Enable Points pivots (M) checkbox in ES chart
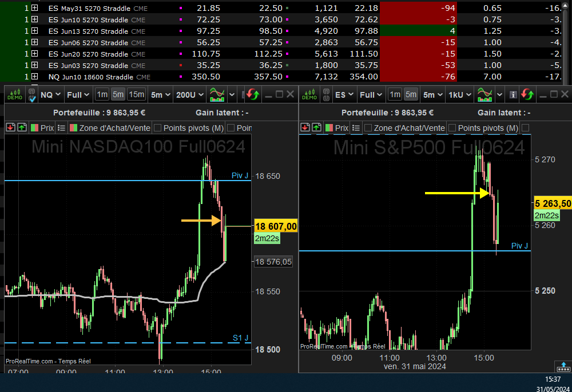The height and width of the screenshot is (392, 572). pyautogui.click(x=452, y=128)
